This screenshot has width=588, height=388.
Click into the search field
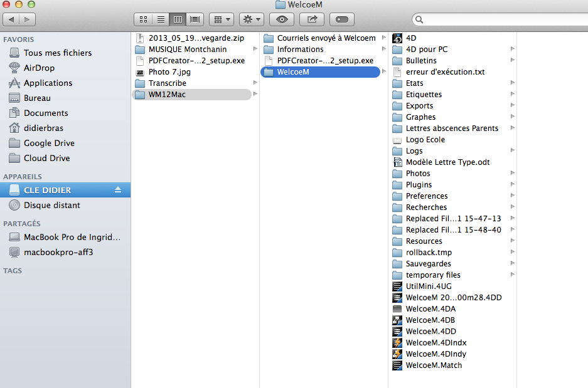pyautogui.click(x=501, y=19)
